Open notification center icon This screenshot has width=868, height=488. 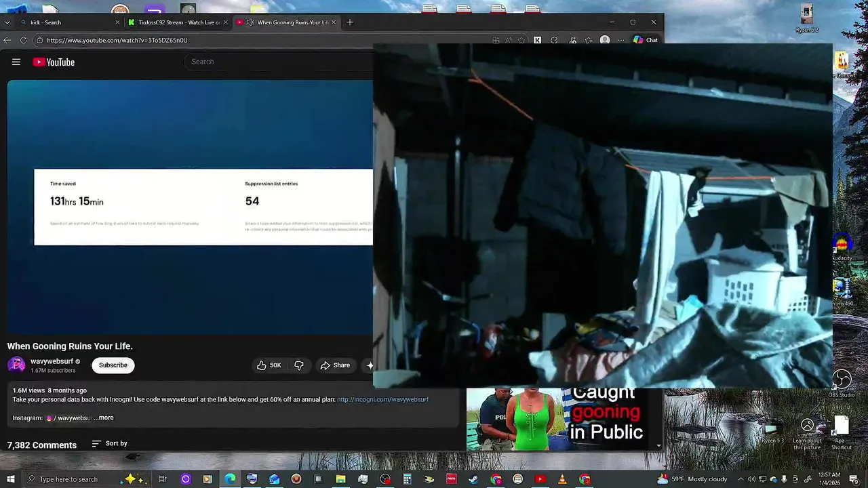tap(856, 479)
